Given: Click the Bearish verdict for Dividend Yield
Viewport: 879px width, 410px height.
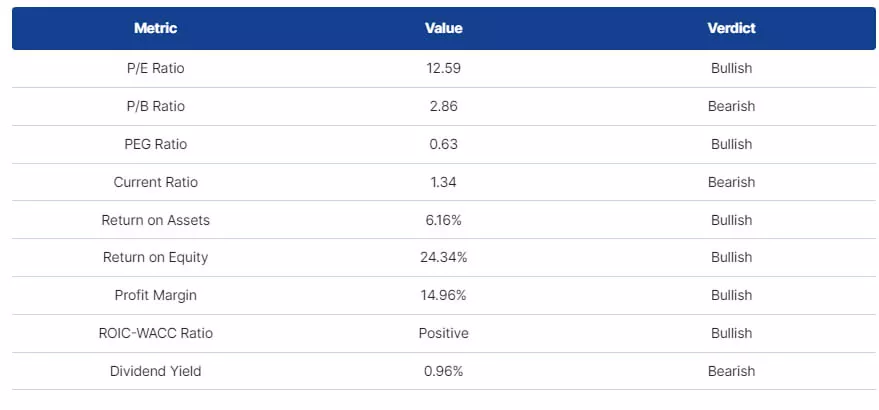Looking at the screenshot, I should coord(731,371).
